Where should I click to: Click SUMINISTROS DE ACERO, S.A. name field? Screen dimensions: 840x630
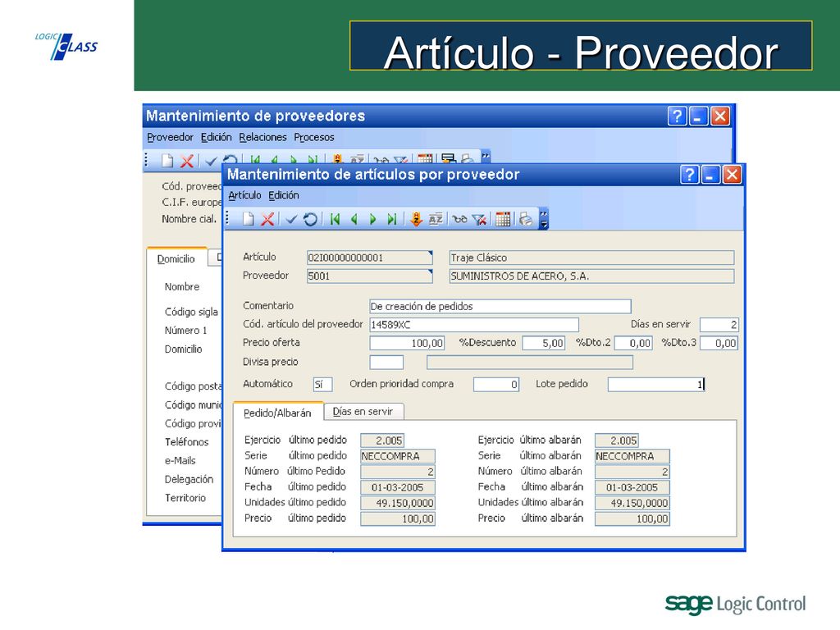591,276
